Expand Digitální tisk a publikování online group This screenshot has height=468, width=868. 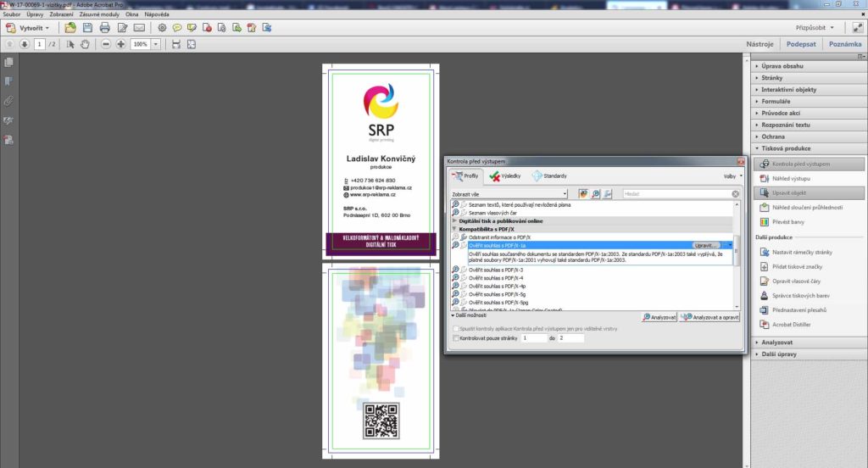[455, 220]
